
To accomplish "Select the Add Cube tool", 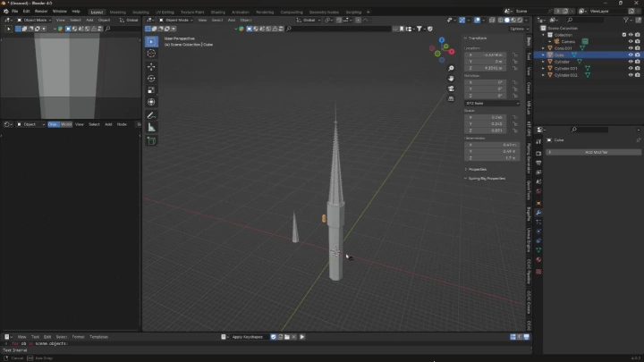I will 151,141.
